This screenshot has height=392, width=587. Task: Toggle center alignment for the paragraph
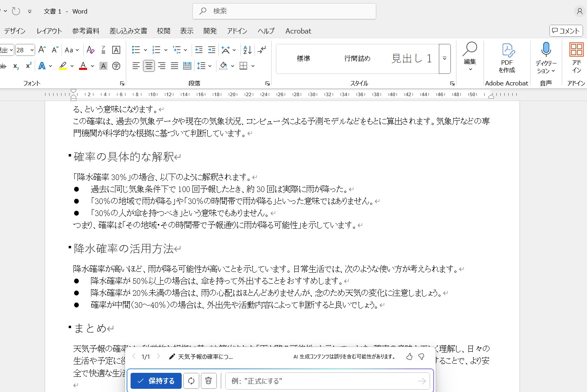point(149,66)
